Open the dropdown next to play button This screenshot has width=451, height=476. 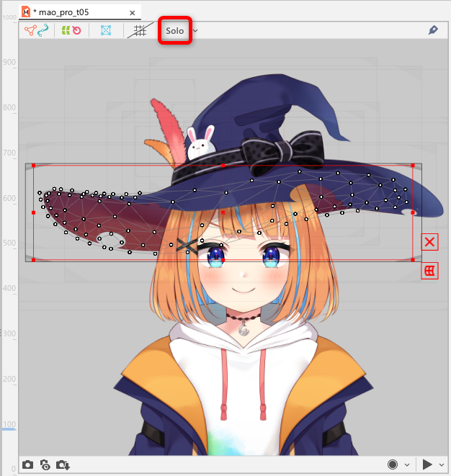[441, 464]
